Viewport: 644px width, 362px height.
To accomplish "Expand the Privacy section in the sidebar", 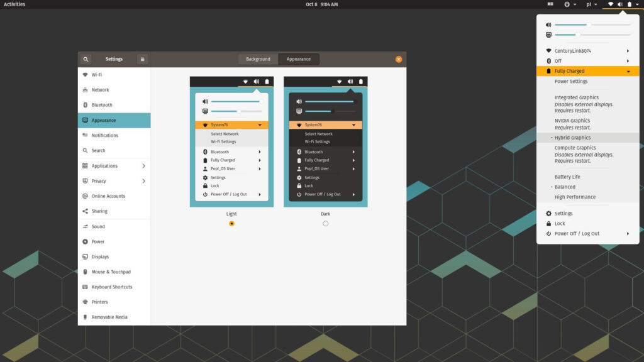I will tap(114, 181).
